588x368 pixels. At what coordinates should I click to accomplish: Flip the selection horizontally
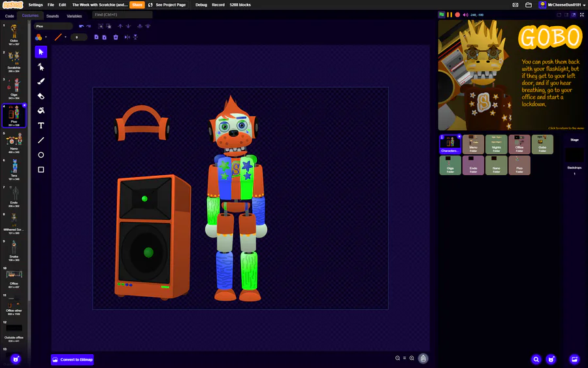[127, 37]
